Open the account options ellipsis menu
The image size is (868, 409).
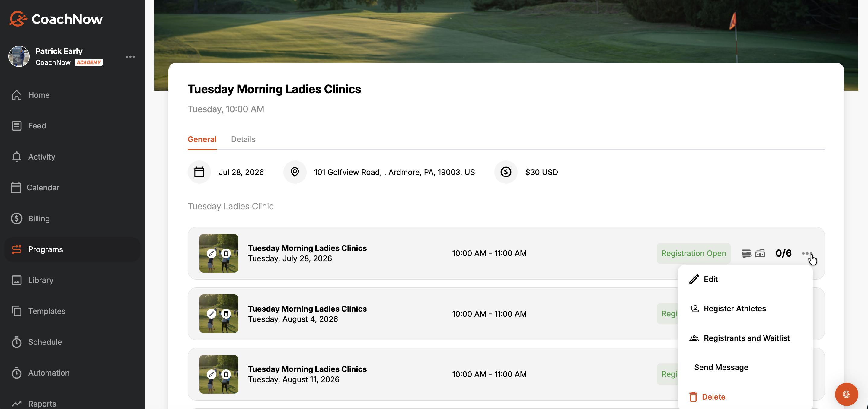point(130,56)
